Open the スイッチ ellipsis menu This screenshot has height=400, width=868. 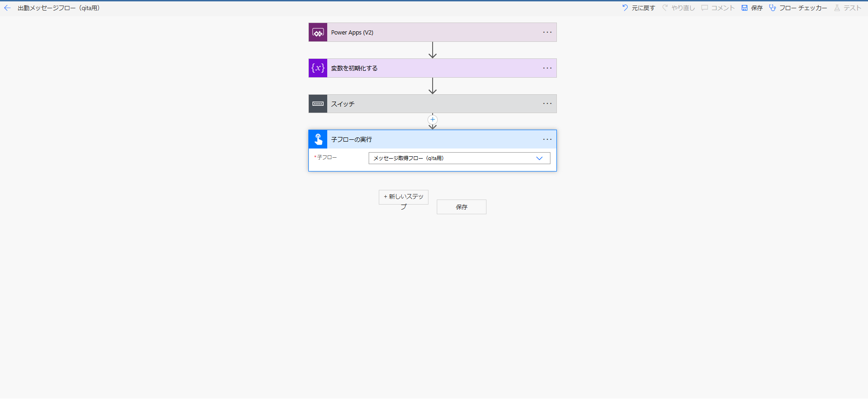pos(547,103)
